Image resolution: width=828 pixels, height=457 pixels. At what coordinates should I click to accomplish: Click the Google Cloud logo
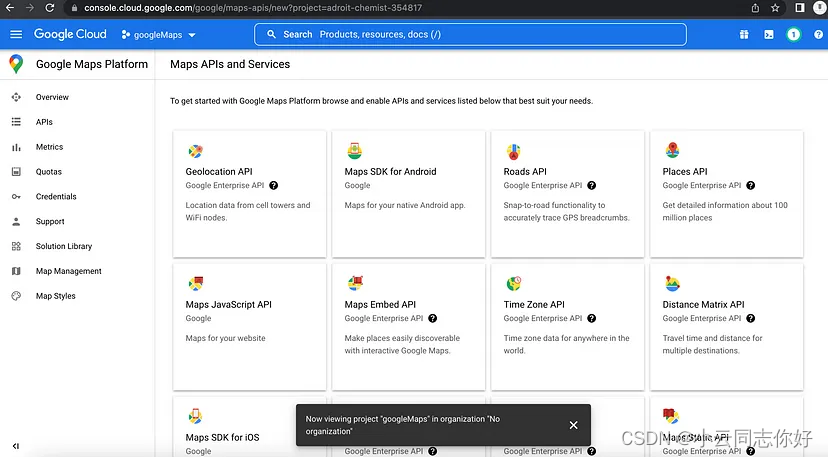70,34
